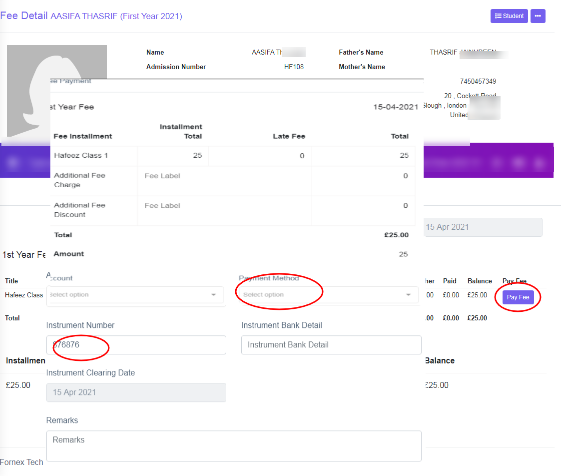Click the Instrument Bank Detail field
This screenshot has width=561, height=476.
[331, 345]
